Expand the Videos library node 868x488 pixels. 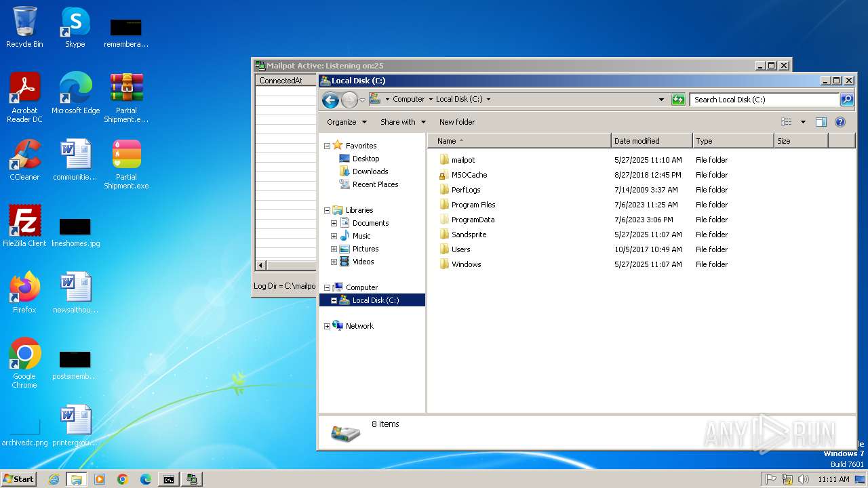[334, 262]
